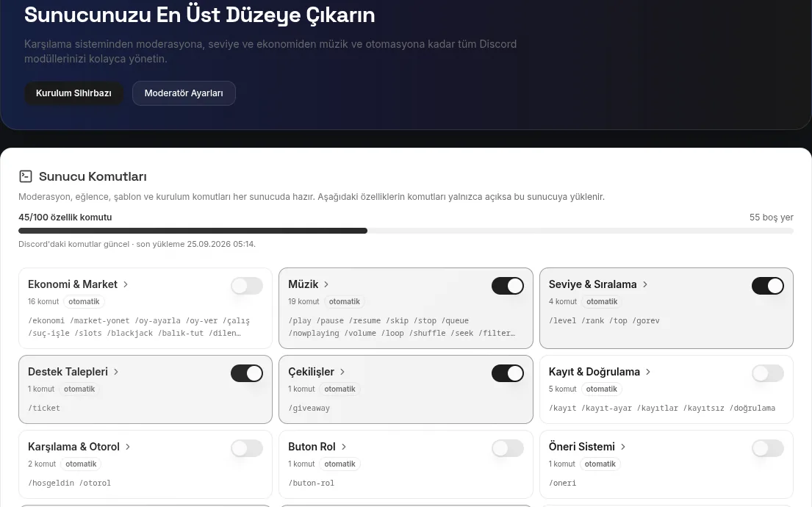Click the otomatik badge in Öneri Sistemi
This screenshot has width=812, height=507.
tap(600, 464)
